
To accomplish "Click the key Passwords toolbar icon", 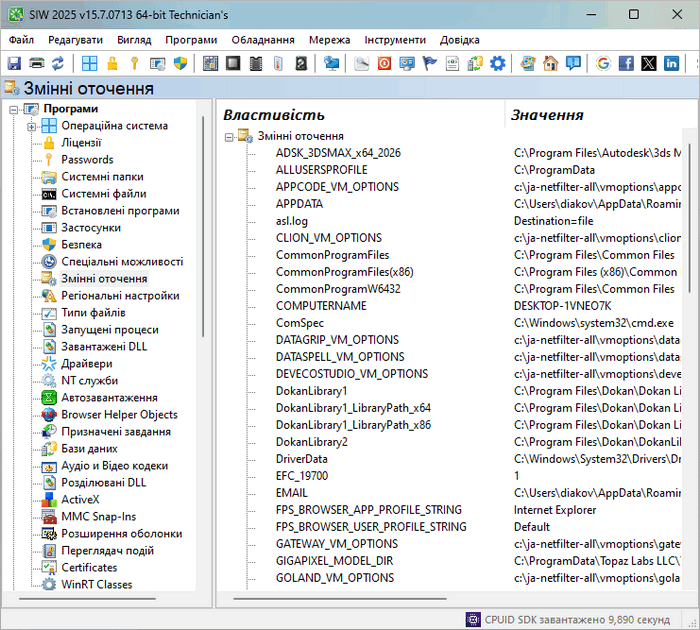I will coord(134,63).
